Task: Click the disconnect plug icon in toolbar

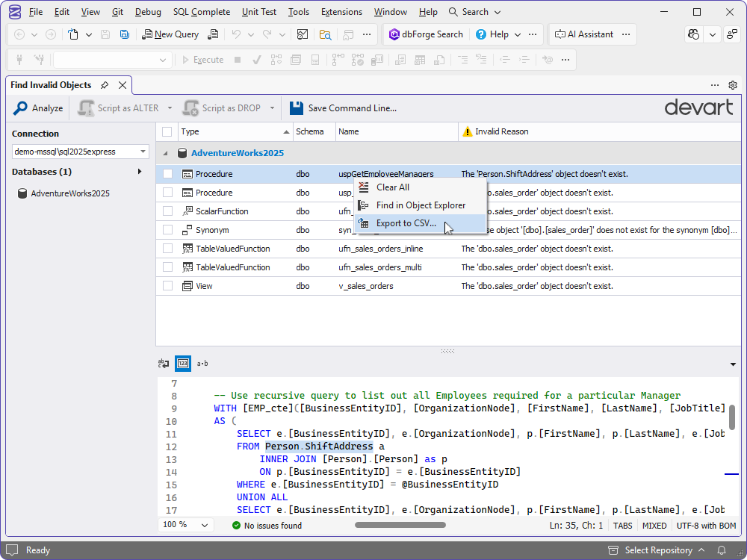Action: point(39,60)
